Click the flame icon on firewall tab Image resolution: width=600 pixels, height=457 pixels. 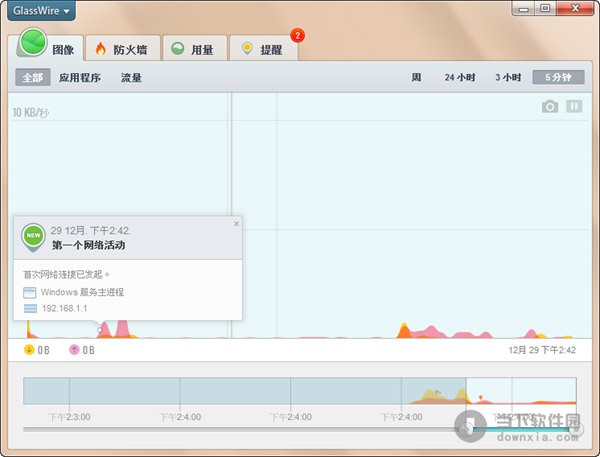[100, 49]
